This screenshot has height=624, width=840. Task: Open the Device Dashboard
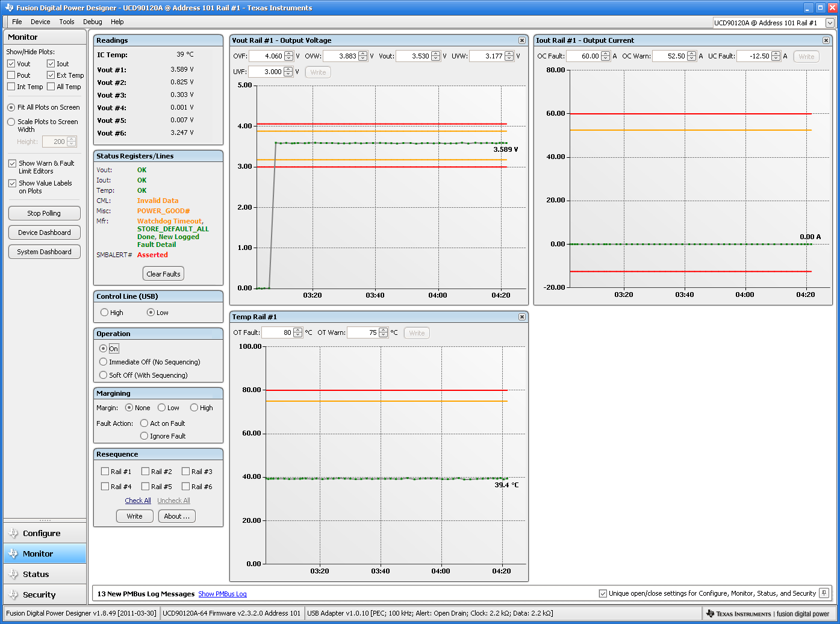click(44, 232)
